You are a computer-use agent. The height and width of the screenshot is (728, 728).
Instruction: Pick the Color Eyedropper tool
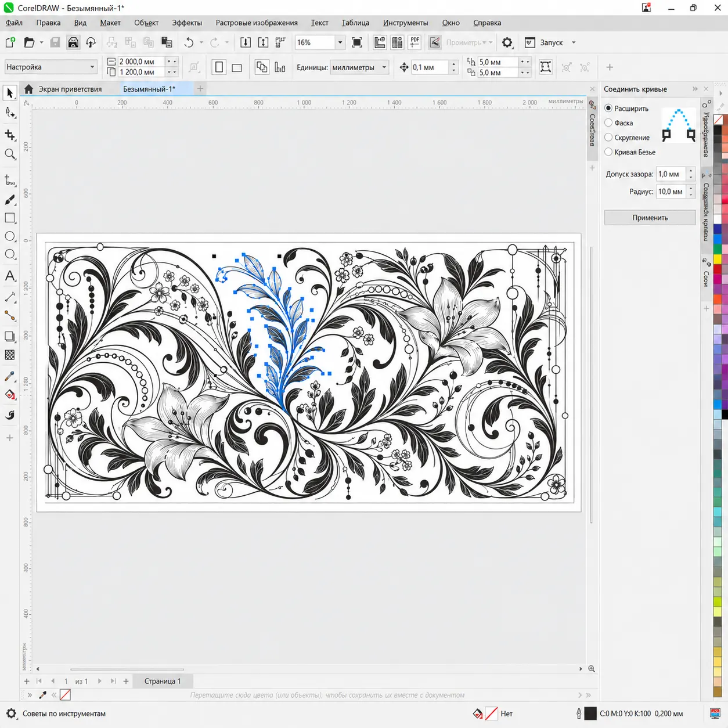click(10, 377)
